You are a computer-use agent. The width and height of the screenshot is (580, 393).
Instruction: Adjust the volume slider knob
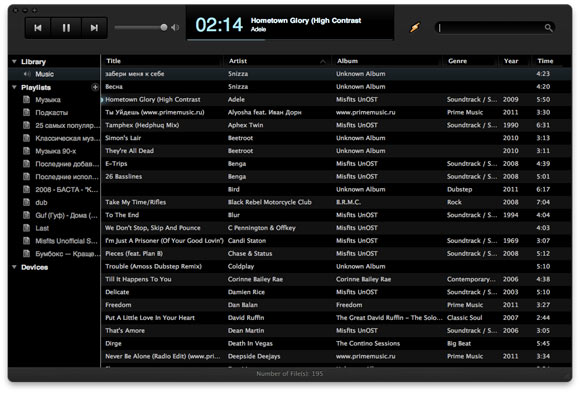163,27
